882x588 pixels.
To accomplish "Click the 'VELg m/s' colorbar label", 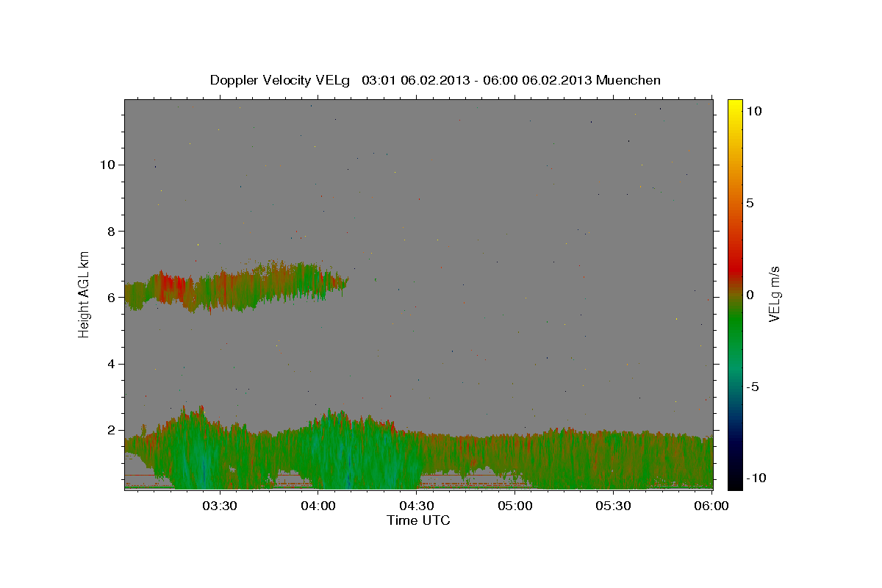I will [x=774, y=294].
